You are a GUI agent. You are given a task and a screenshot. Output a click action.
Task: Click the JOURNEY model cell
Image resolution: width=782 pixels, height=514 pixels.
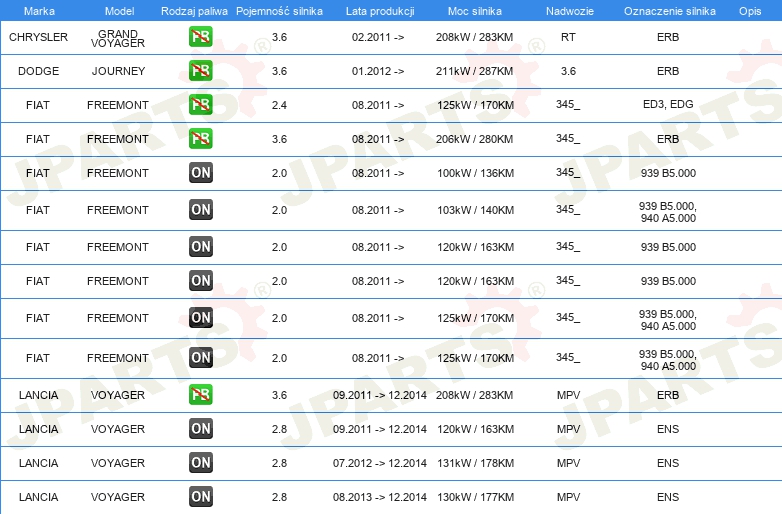click(x=118, y=71)
